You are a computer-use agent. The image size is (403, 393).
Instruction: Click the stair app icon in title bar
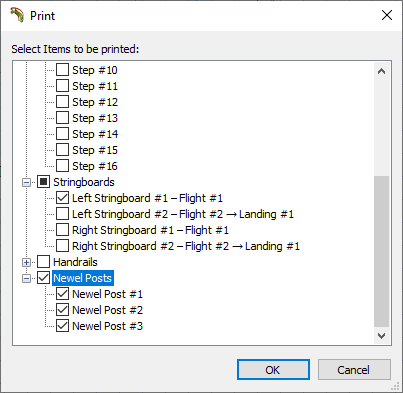(17, 15)
